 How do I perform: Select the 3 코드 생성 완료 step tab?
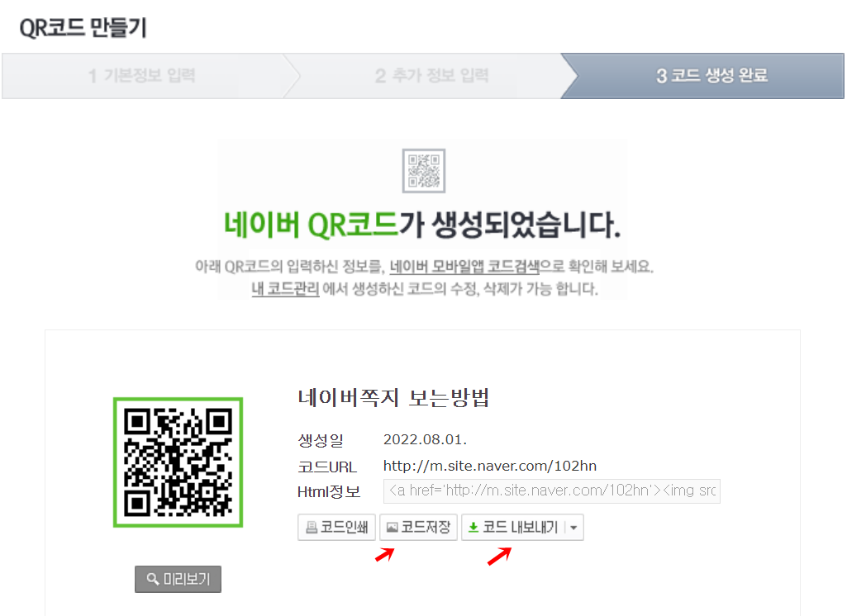point(711,75)
